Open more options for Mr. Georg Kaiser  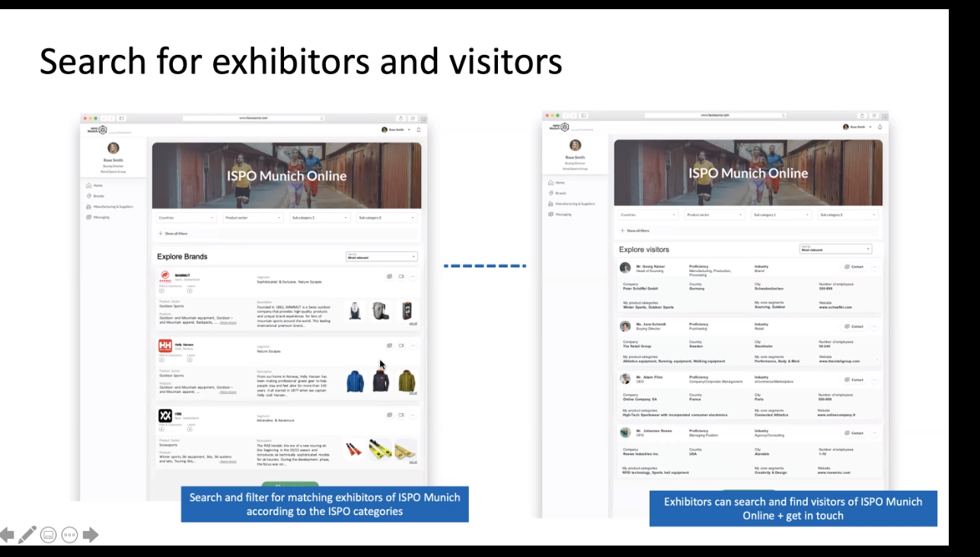point(875,267)
